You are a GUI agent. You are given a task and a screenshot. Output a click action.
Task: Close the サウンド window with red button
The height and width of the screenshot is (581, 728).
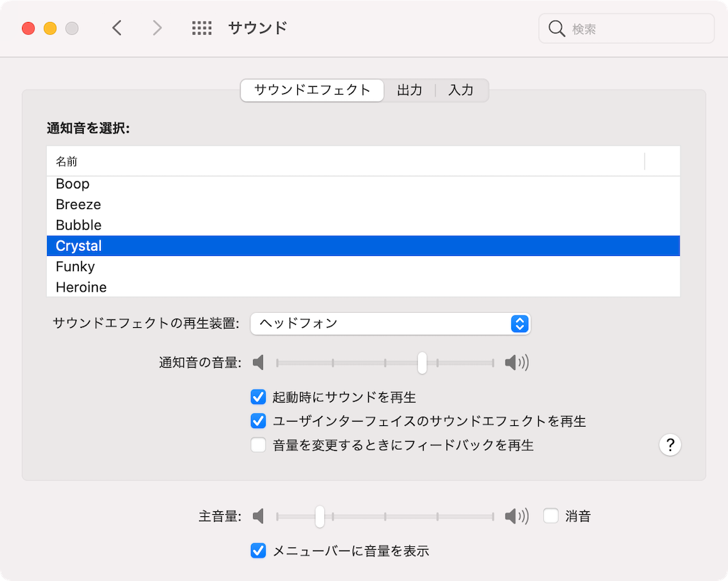[28, 28]
